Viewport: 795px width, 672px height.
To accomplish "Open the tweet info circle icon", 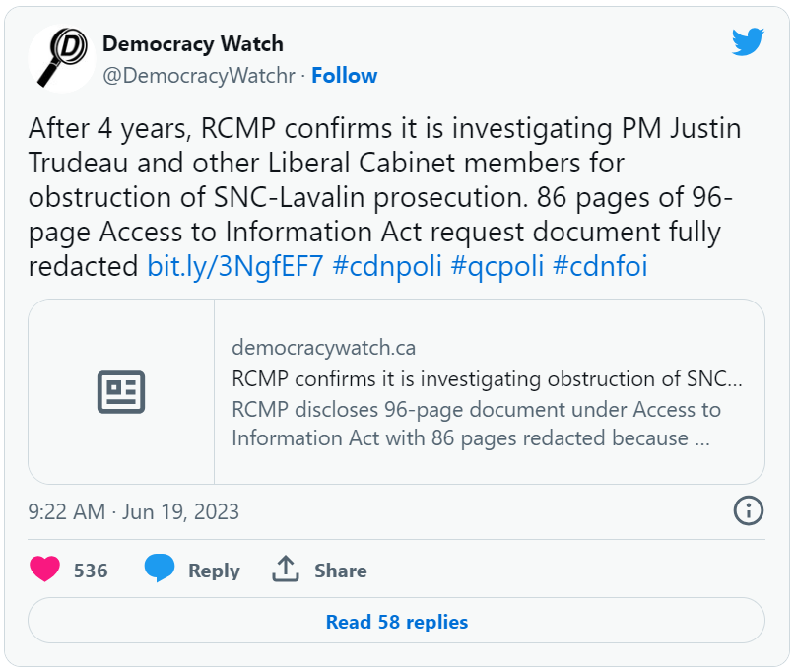I will [x=749, y=510].
